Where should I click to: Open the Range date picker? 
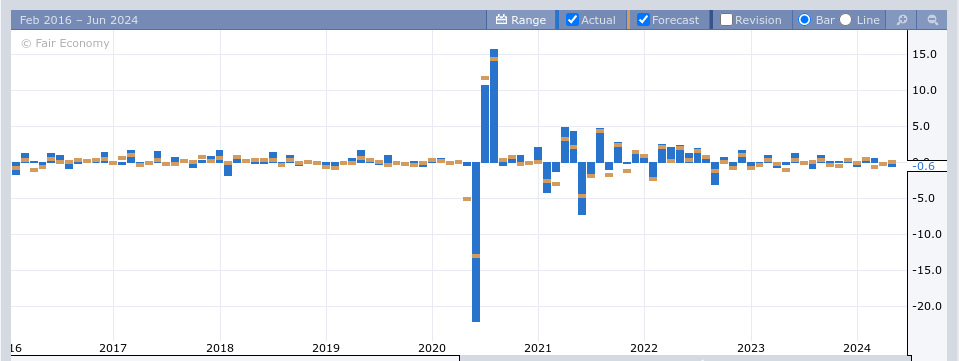pos(520,20)
